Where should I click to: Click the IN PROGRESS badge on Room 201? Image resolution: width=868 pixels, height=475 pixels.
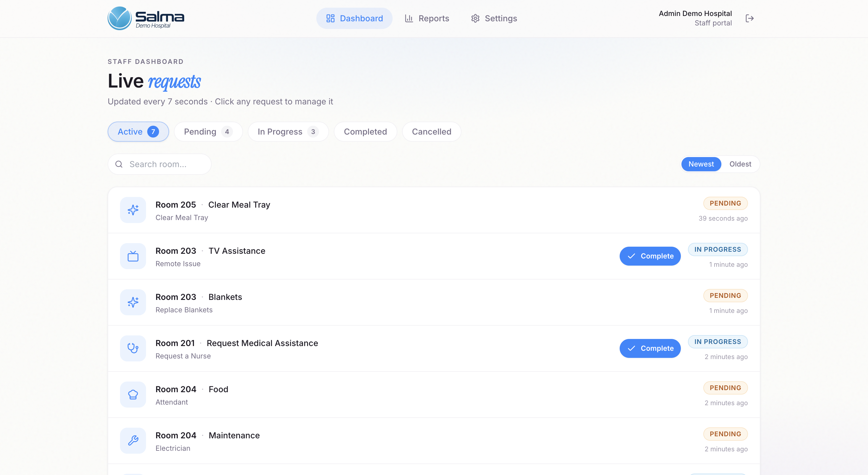(718, 342)
